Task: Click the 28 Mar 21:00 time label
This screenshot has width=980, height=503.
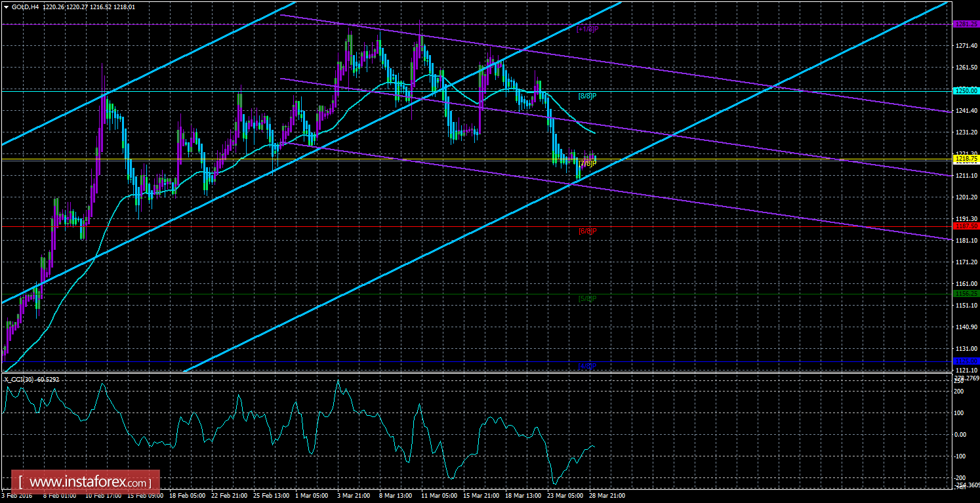Action: click(x=607, y=496)
